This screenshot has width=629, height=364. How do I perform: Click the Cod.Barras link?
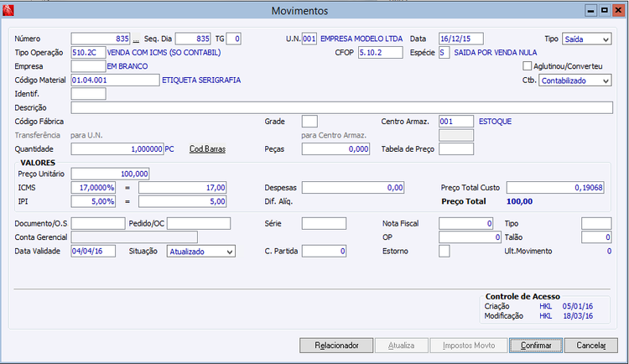click(207, 149)
